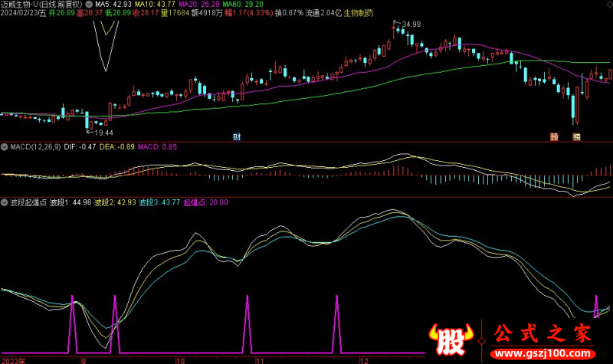
Task: Click the DEA: -0.89 value
Action: pos(117,147)
